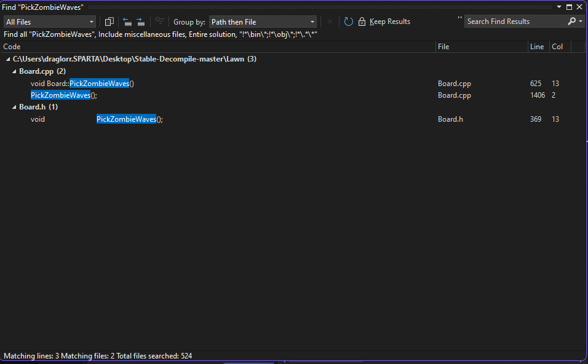Maximize the Find results window
Image resolution: width=588 pixels, height=364 pixels.
(569, 7)
